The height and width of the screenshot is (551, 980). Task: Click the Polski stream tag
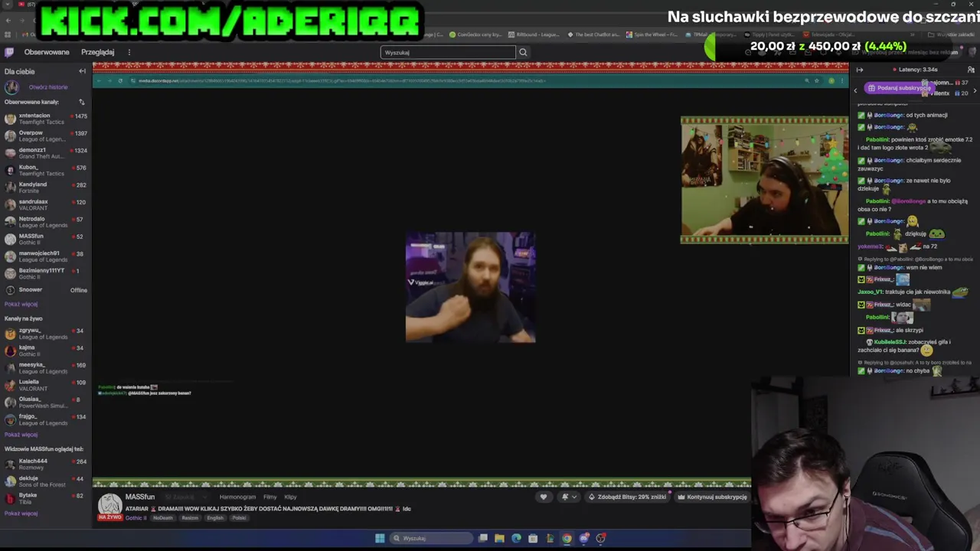point(239,518)
